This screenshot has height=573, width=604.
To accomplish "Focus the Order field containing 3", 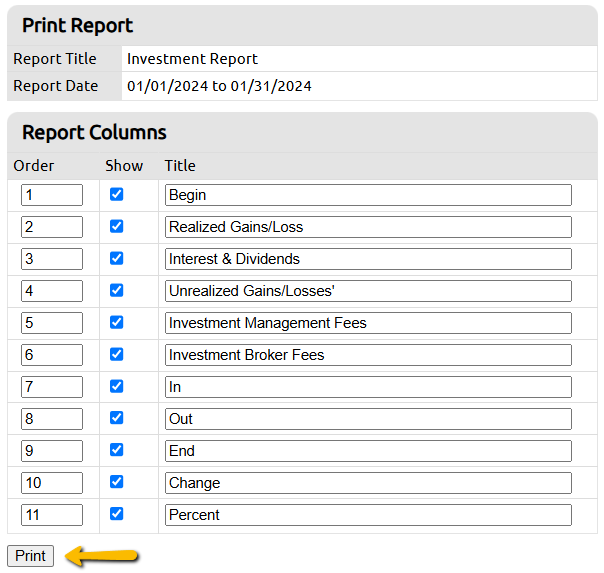I will pyautogui.click(x=52, y=259).
